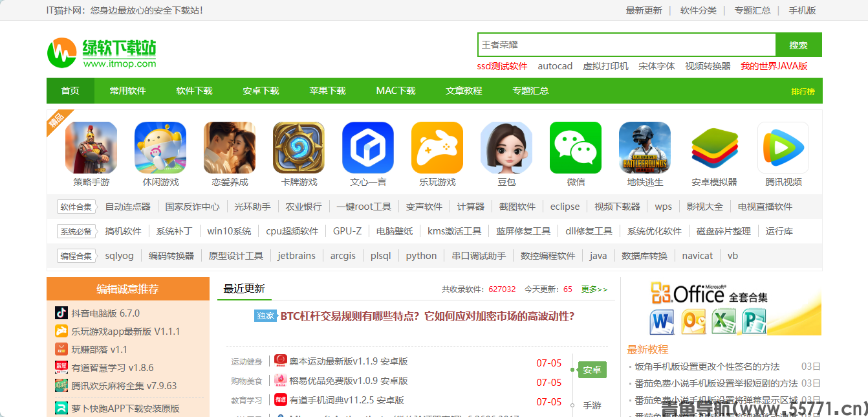Open 安卓下载 navigation item
868x417 pixels.
click(x=261, y=91)
